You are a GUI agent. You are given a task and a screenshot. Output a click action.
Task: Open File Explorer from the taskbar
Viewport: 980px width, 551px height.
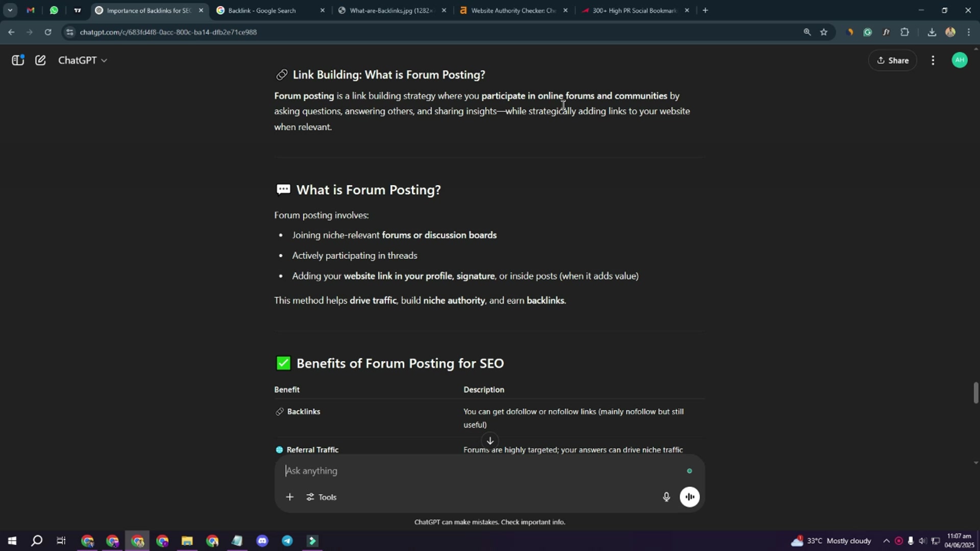(187, 541)
